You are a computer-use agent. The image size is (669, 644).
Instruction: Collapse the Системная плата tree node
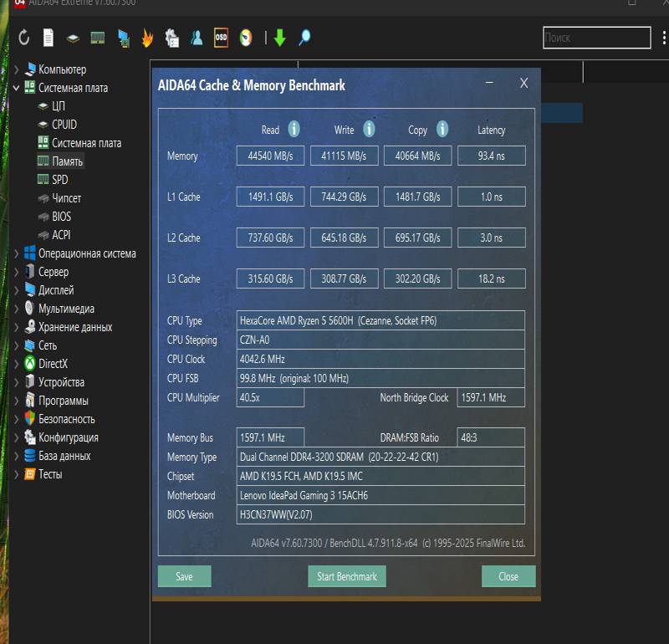click(x=17, y=88)
